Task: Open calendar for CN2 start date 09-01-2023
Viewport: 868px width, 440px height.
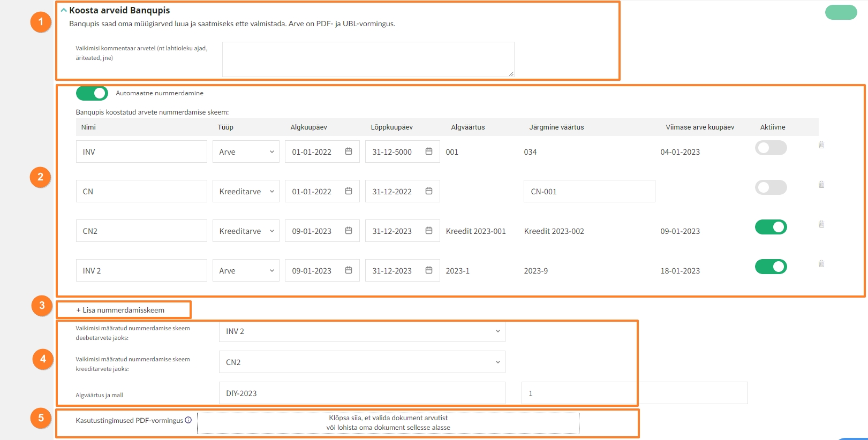Action: point(349,231)
